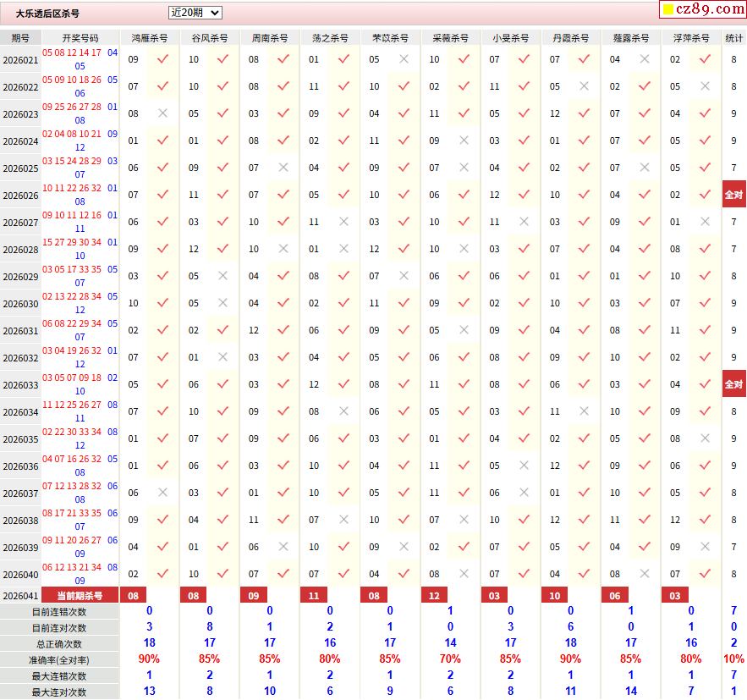Click the current-period kill number 11 for 荡之杀号
The image size is (747, 700).
coord(314,596)
